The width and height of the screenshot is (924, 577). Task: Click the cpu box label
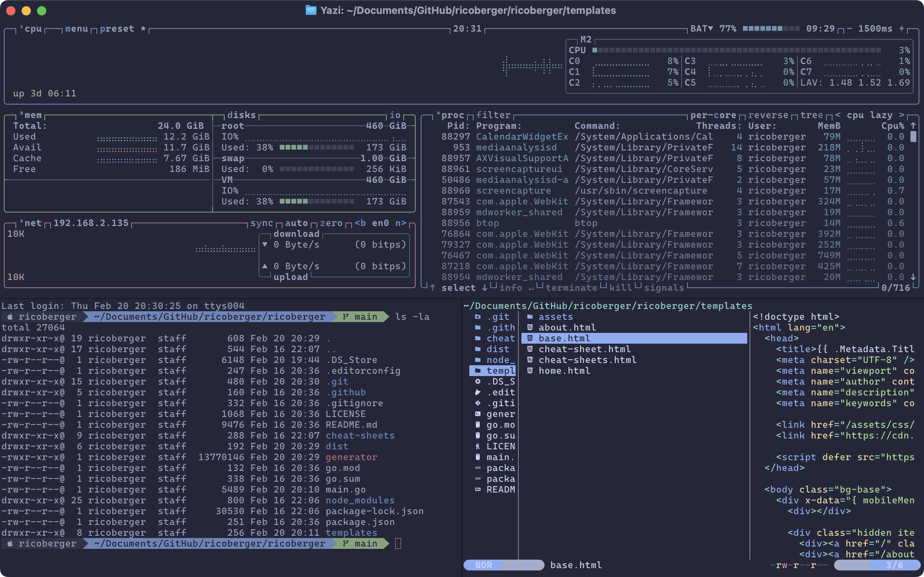(31, 29)
